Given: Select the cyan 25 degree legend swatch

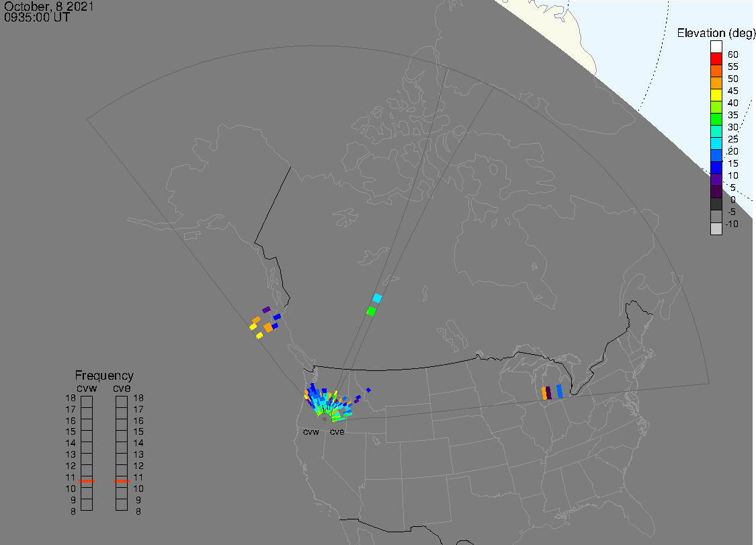Looking at the screenshot, I should (716, 143).
